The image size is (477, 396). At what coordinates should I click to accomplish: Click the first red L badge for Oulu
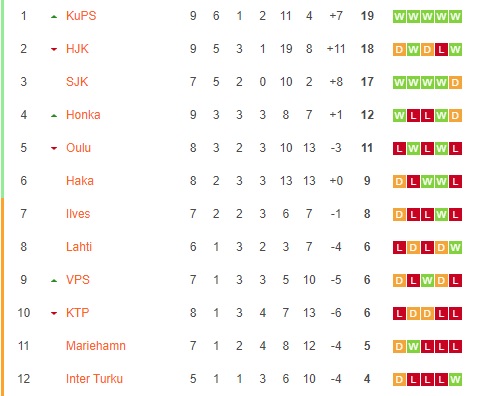tap(399, 149)
